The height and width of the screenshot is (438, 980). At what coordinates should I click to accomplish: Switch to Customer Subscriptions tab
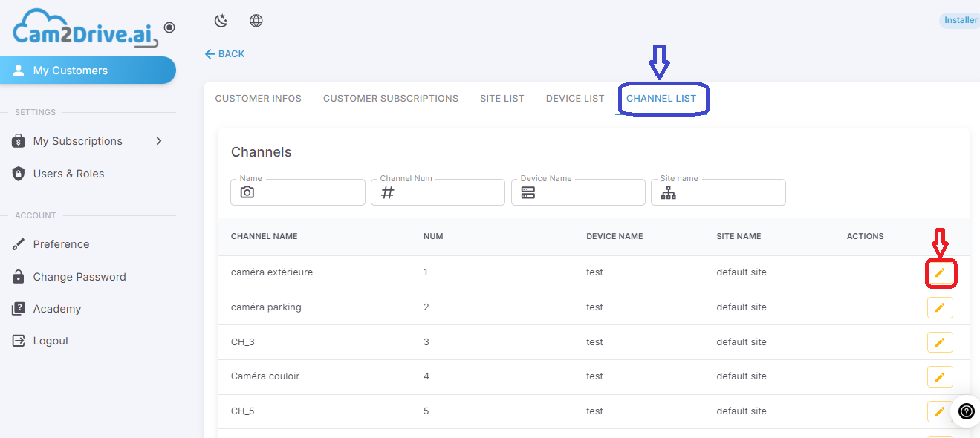coord(391,99)
